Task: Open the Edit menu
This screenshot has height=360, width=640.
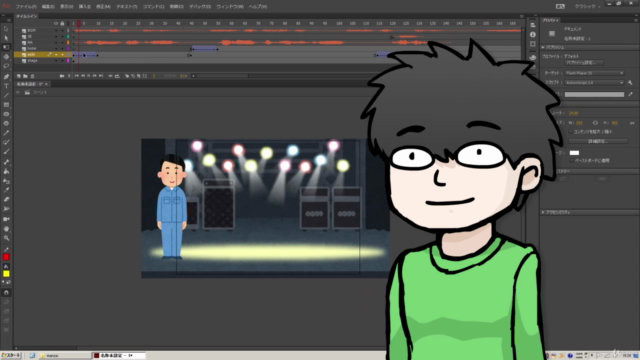Action: pos(48,7)
